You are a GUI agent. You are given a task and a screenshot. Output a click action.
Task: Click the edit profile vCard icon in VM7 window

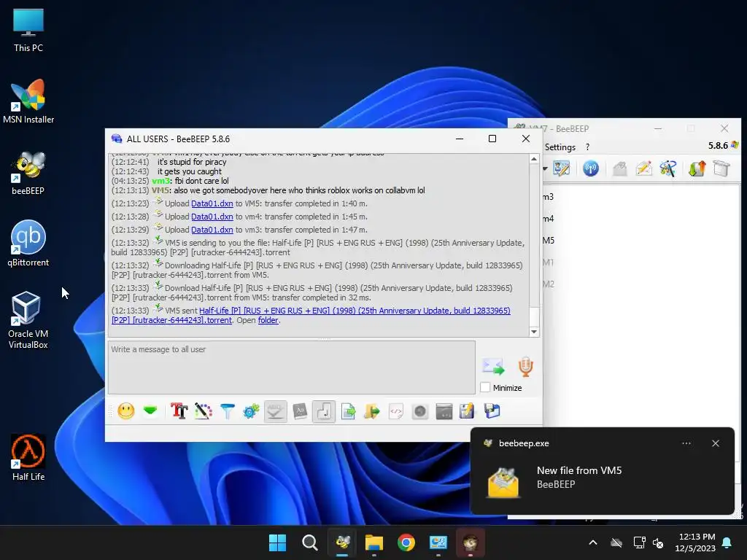(x=562, y=168)
